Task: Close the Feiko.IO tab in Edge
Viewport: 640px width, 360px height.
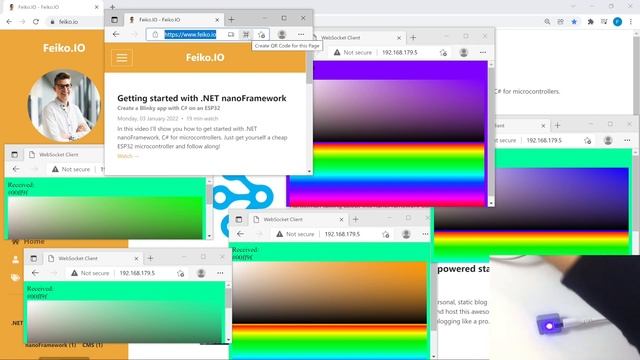Action: 217,20
